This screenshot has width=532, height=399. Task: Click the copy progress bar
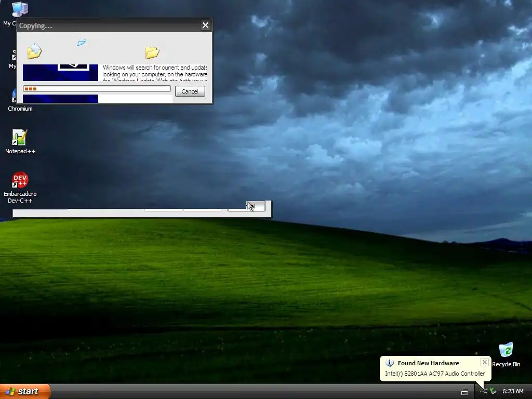(x=97, y=88)
